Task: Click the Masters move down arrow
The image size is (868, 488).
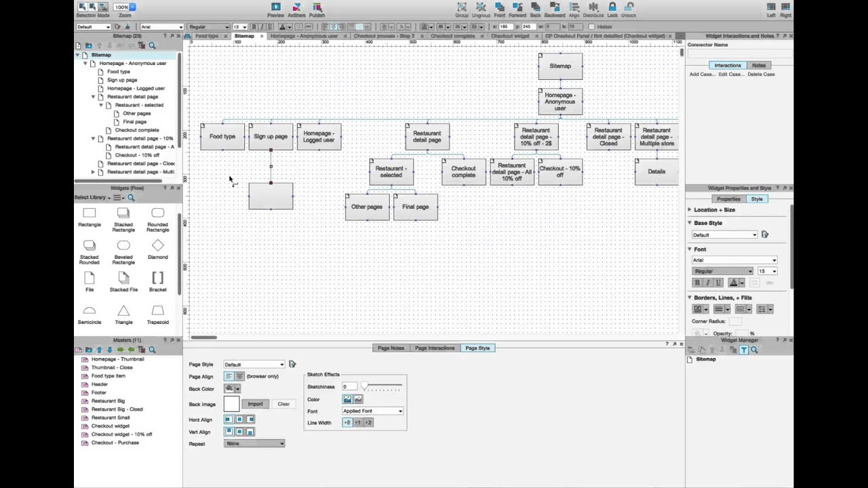Action: (x=109, y=350)
